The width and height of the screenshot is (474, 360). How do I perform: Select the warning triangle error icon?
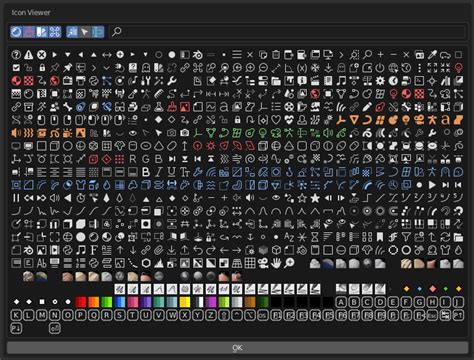tap(29, 54)
